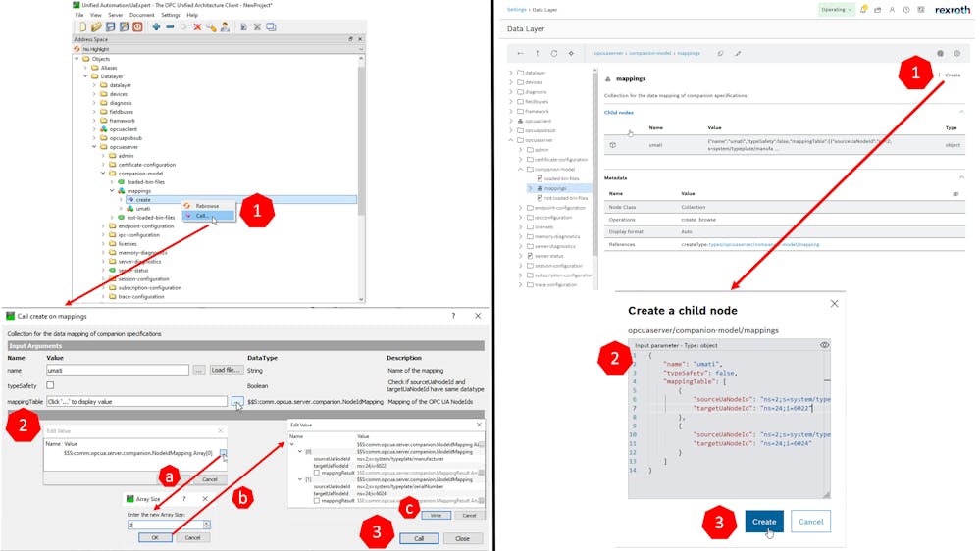Open the Document menu in UaExpert
The image size is (980, 551).
(x=142, y=15)
